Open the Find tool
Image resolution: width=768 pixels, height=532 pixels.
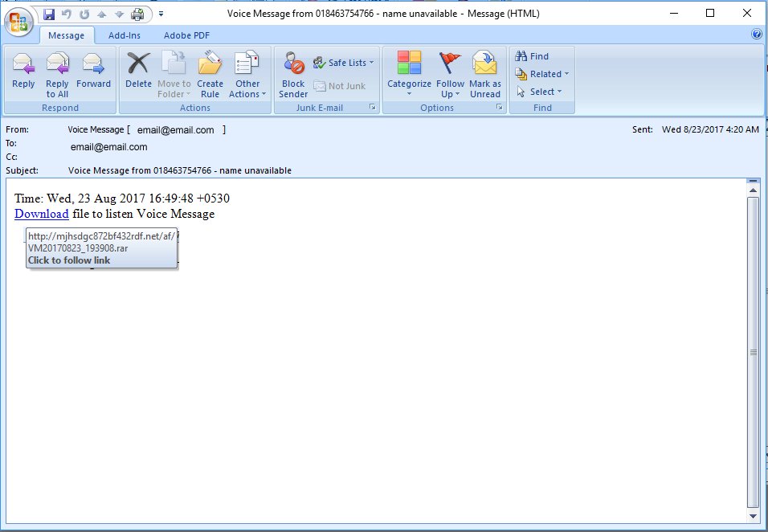click(x=532, y=56)
